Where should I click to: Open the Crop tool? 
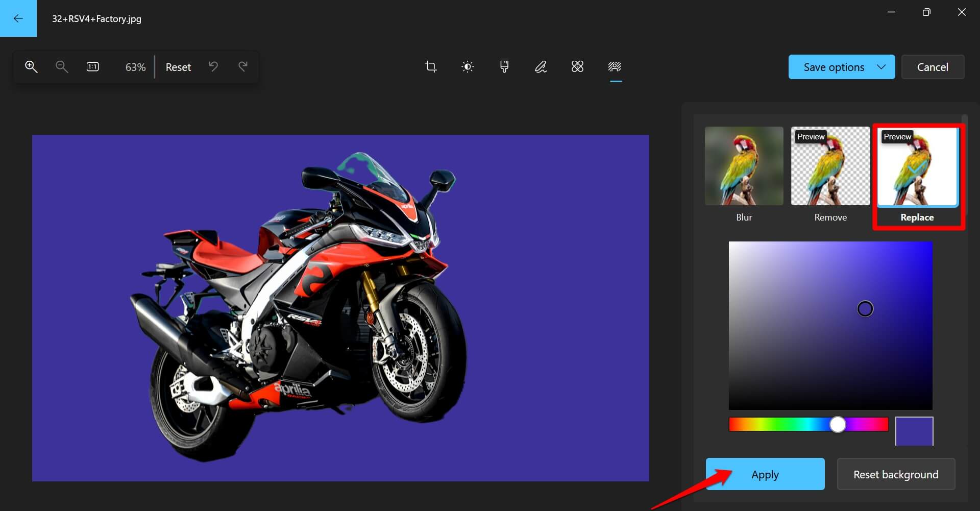pos(431,67)
